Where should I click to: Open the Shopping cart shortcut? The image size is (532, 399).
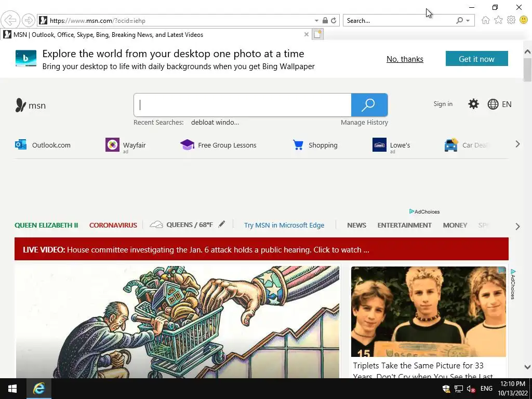(315, 145)
